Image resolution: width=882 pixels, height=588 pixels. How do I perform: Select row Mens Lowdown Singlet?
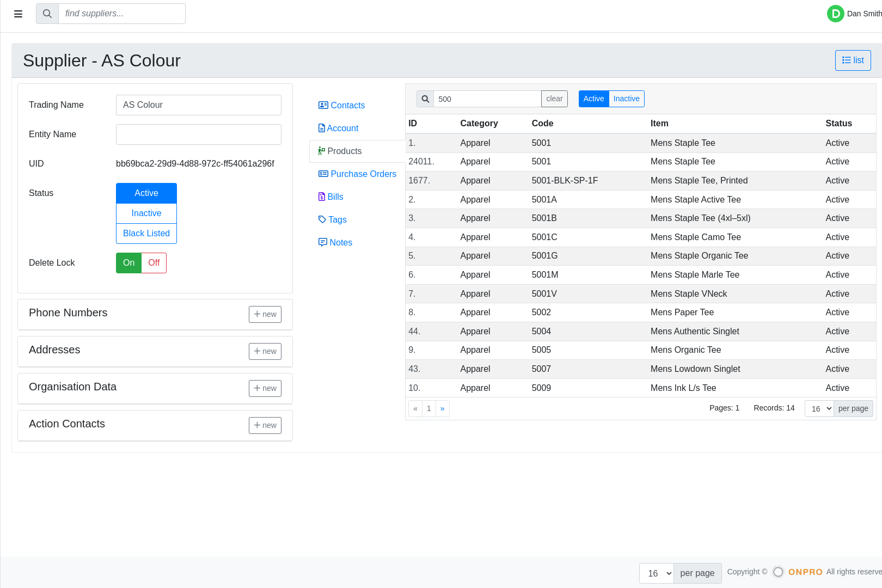pyautogui.click(x=641, y=369)
